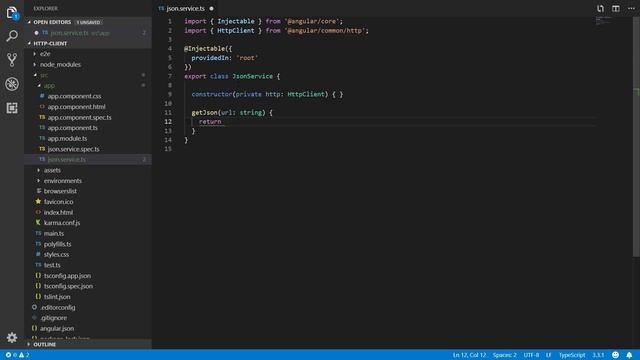Open tslint.json file
The image size is (640, 360).
pyautogui.click(x=57, y=297)
